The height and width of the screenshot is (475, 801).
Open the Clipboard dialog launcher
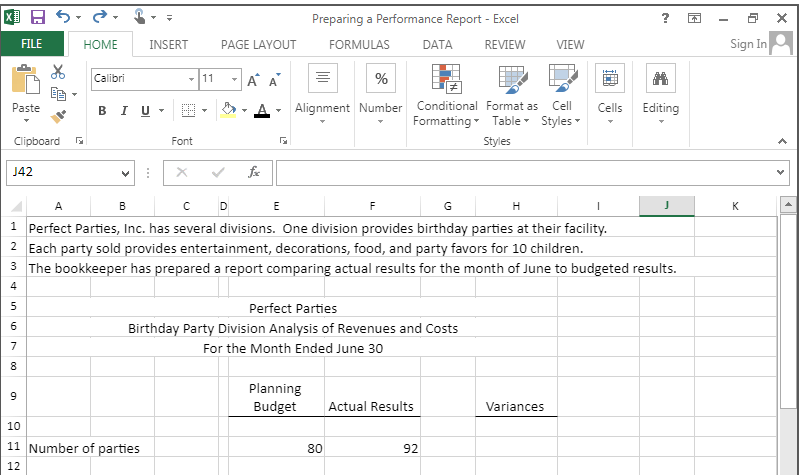(x=79, y=141)
